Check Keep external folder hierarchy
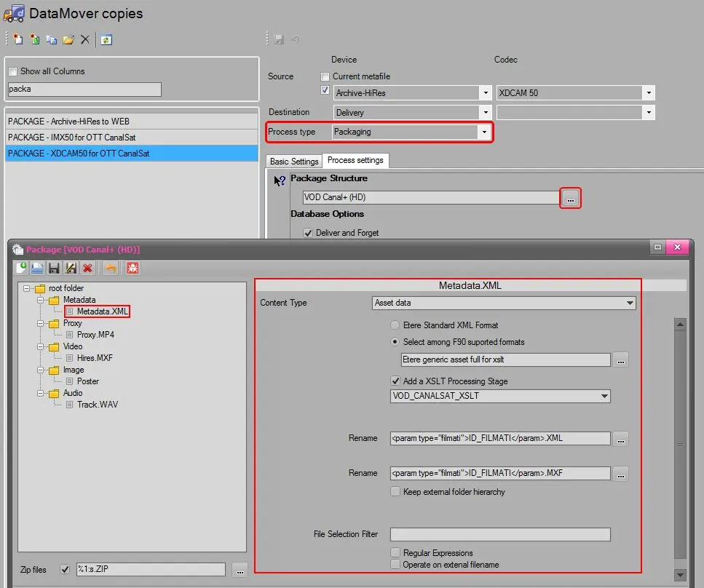 (x=395, y=492)
